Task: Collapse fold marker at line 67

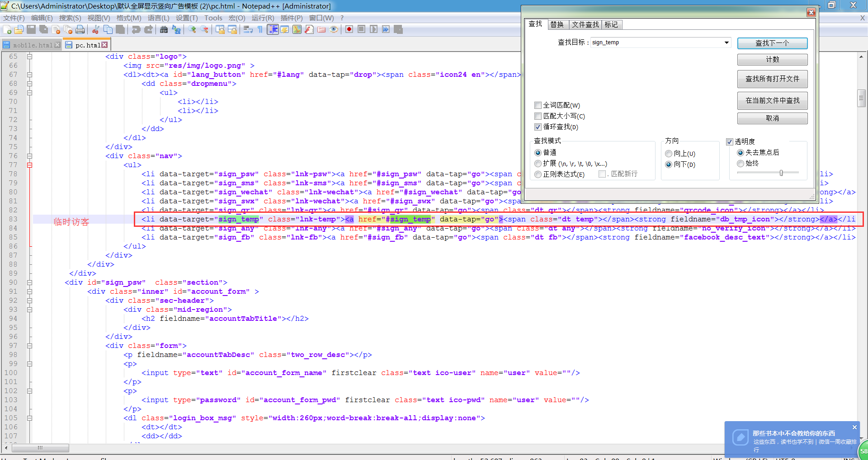Action: point(29,75)
